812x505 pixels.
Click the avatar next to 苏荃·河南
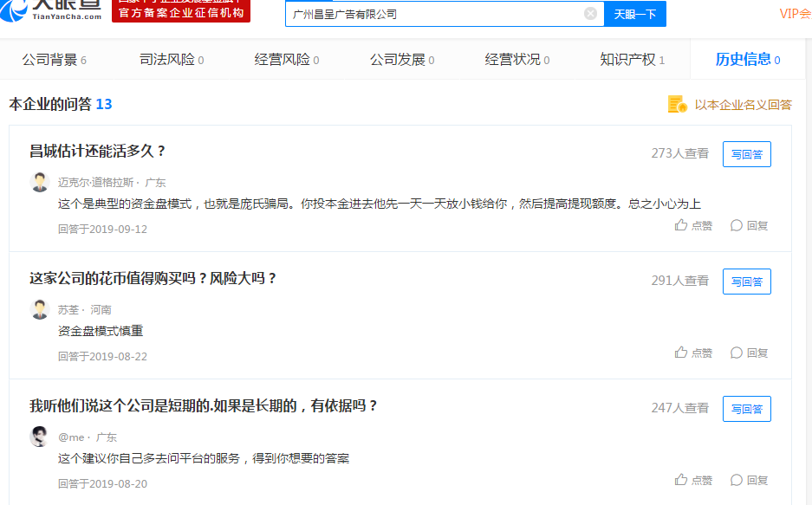[39, 309]
